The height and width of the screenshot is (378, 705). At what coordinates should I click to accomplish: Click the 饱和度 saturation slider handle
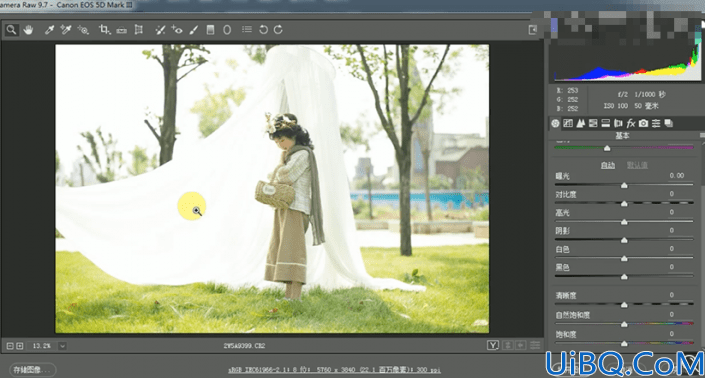(x=624, y=343)
